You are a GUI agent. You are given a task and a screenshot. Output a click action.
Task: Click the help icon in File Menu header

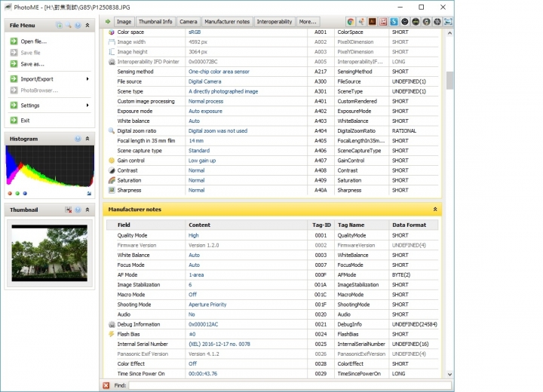[78, 26]
